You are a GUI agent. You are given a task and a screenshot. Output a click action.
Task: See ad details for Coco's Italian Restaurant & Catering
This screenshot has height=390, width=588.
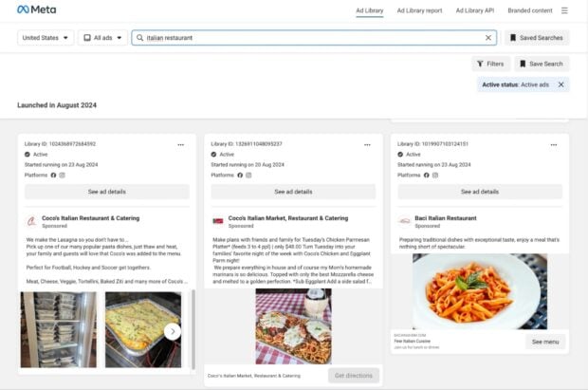(107, 192)
